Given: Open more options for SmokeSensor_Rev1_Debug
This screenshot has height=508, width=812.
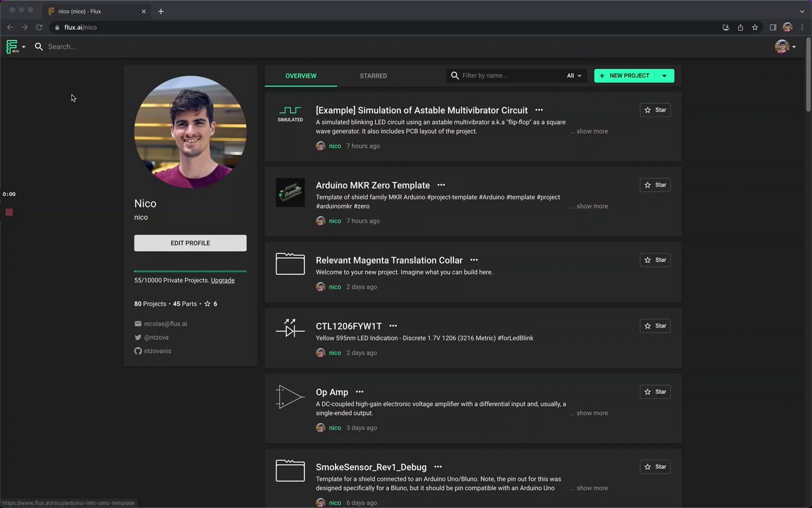Looking at the screenshot, I should [438, 467].
